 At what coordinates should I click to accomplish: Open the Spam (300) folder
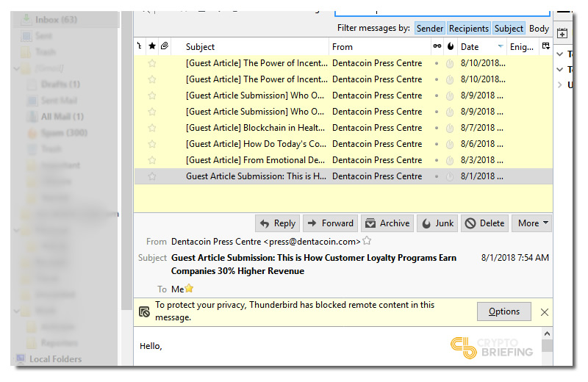point(64,133)
